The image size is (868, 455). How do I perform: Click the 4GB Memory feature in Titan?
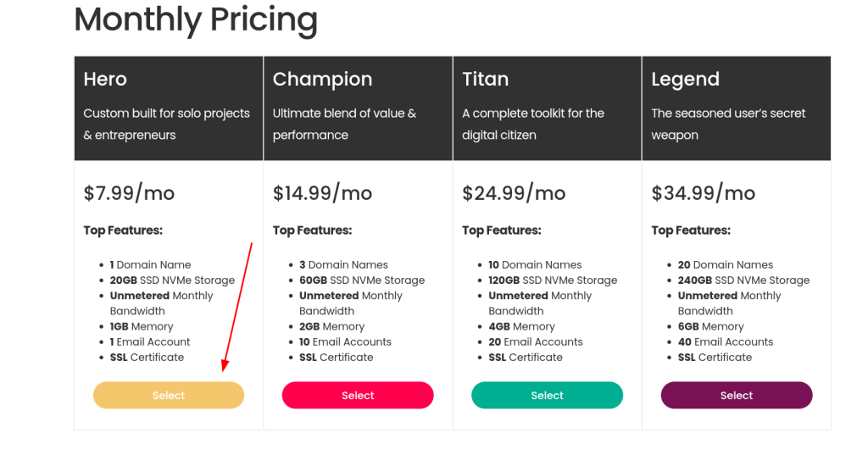click(521, 326)
